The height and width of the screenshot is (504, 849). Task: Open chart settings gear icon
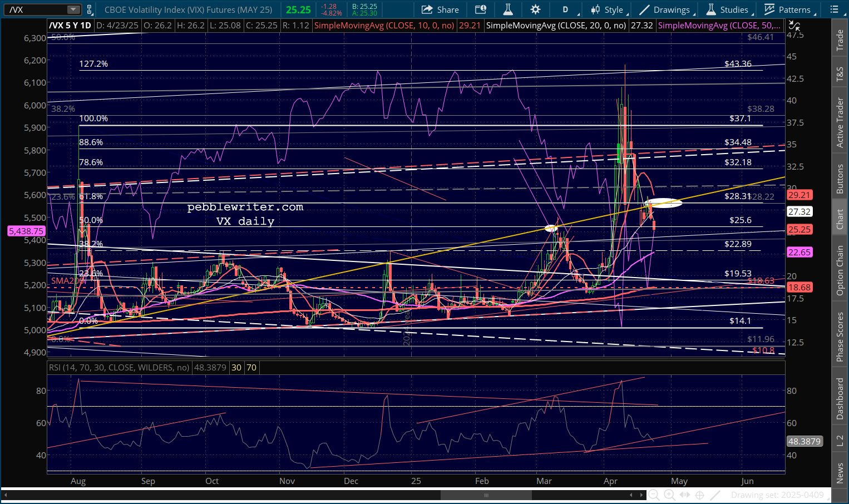tap(535, 9)
